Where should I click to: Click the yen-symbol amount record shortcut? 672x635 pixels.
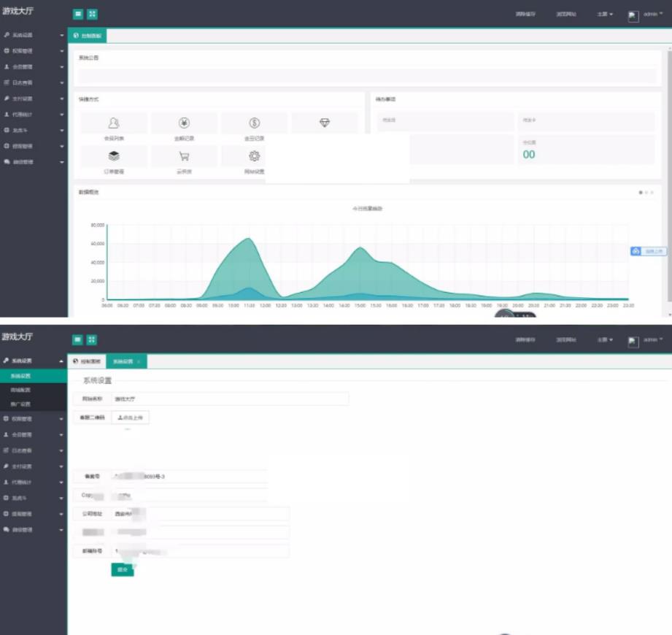coord(184,123)
